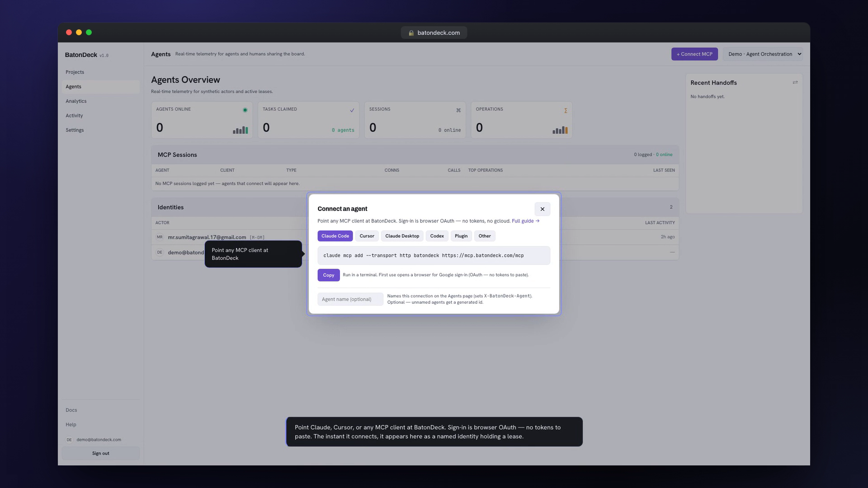The width and height of the screenshot is (868, 488).
Task: Select the Claude Code tab
Action: pyautogui.click(x=335, y=236)
